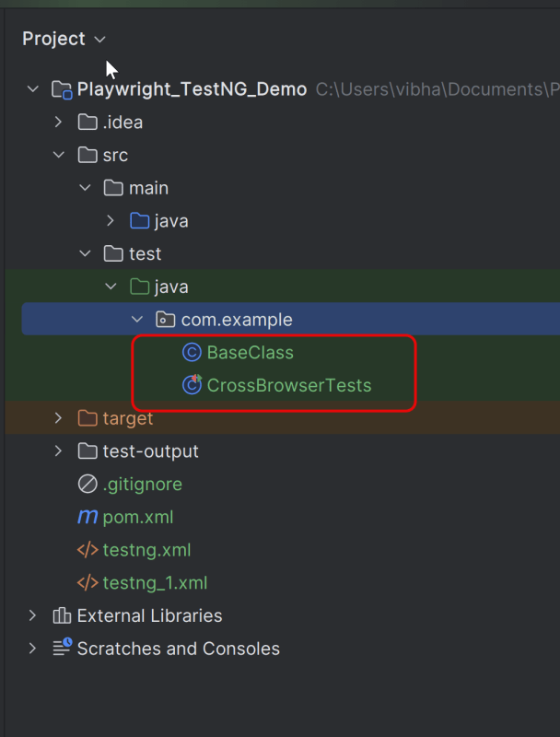
Task: Click the BaseClass Java class icon
Action: click(192, 353)
